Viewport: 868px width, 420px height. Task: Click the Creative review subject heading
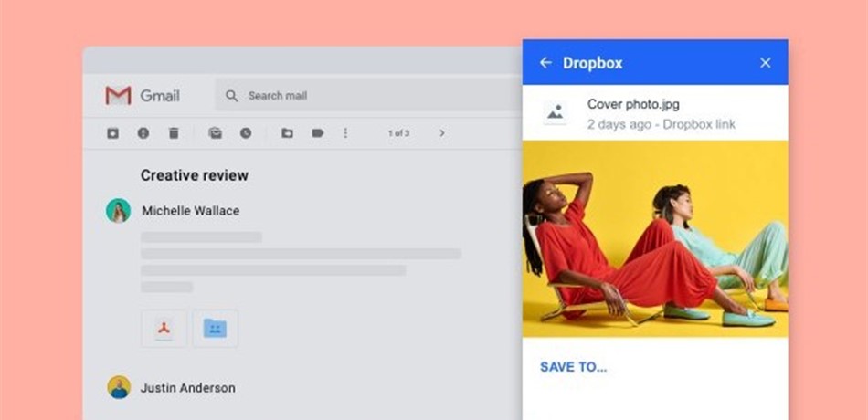pyautogui.click(x=195, y=175)
